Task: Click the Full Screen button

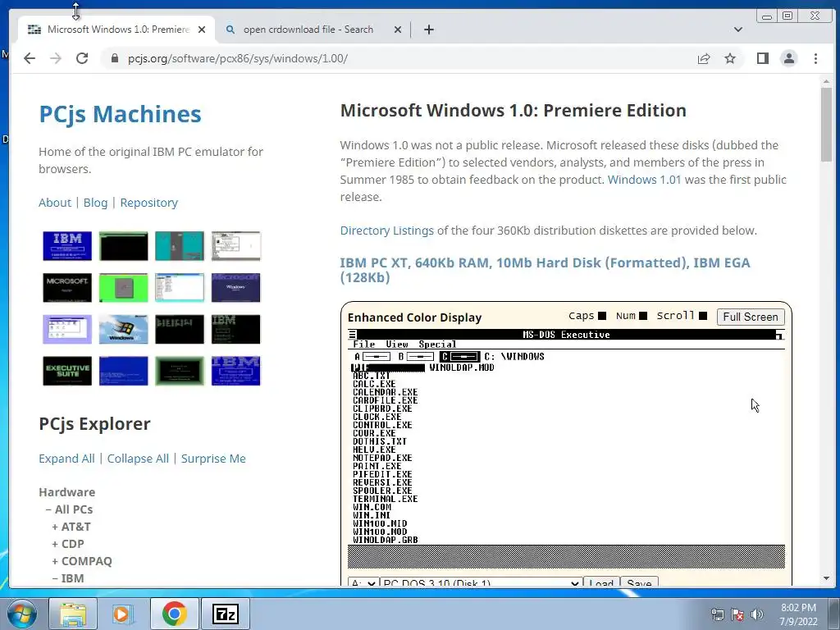Action: (x=751, y=317)
